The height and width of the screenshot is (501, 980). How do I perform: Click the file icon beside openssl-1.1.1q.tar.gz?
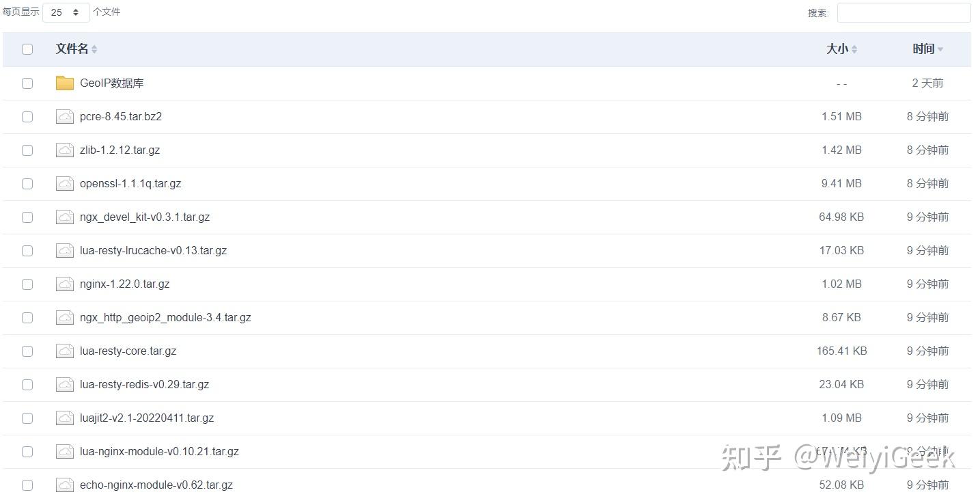(x=65, y=184)
